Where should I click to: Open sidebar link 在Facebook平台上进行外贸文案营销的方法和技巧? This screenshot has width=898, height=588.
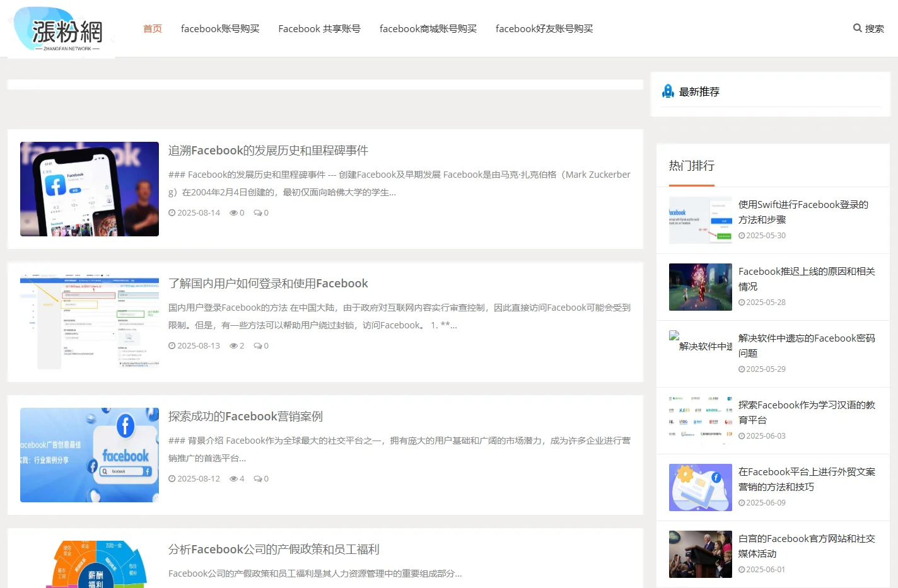pos(807,480)
